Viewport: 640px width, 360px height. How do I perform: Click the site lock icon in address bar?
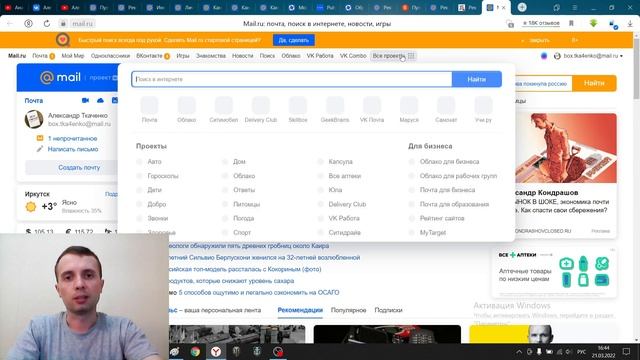[x=63, y=24]
